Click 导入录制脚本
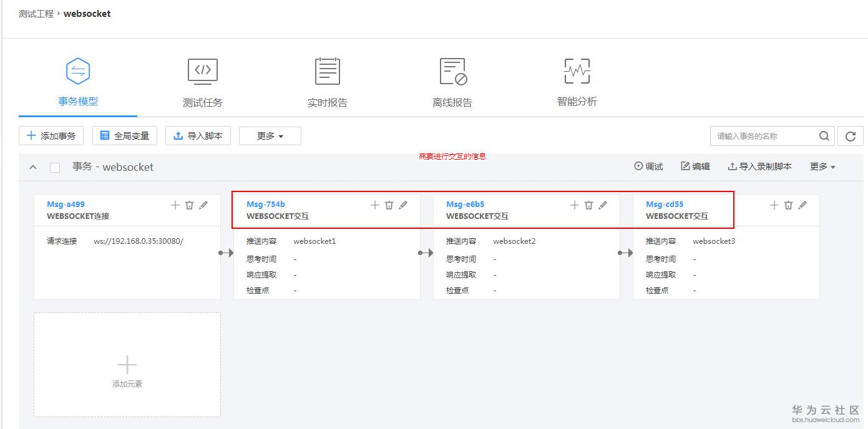Viewport: 868px width, 429px height. pyautogui.click(x=759, y=166)
